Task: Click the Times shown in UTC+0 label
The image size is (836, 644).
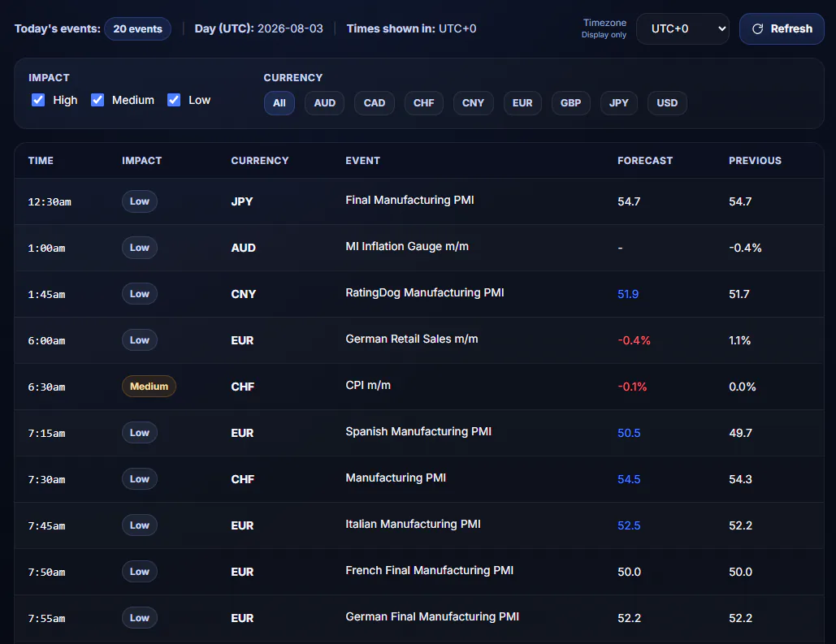Action: (x=411, y=28)
